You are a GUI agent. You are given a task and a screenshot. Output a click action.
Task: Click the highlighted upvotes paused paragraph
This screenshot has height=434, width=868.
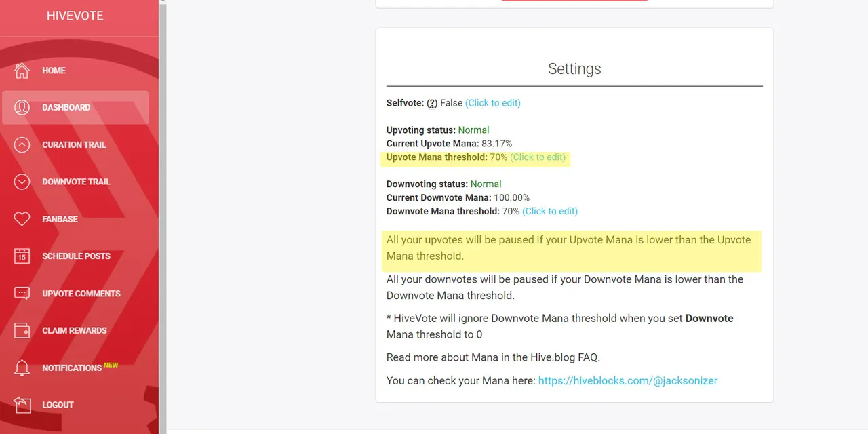(x=569, y=248)
